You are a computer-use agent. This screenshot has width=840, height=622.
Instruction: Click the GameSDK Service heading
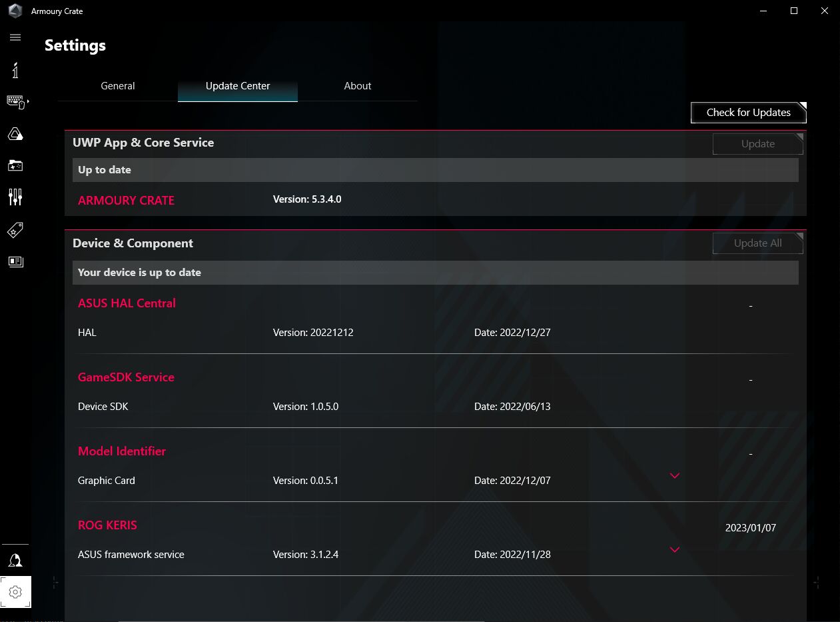pyautogui.click(x=126, y=377)
